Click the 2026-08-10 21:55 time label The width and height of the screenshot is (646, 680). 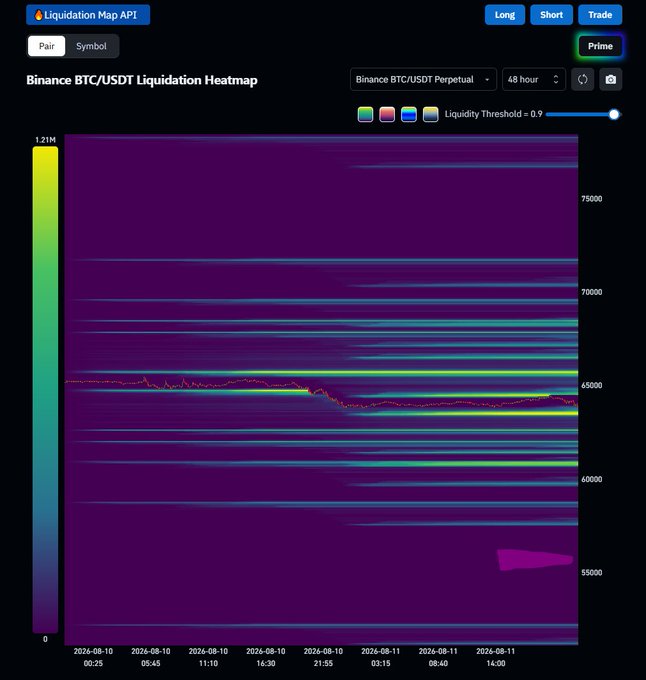pos(323,657)
